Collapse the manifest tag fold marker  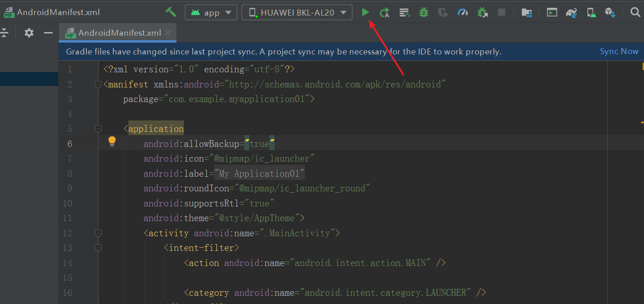(98, 84)
